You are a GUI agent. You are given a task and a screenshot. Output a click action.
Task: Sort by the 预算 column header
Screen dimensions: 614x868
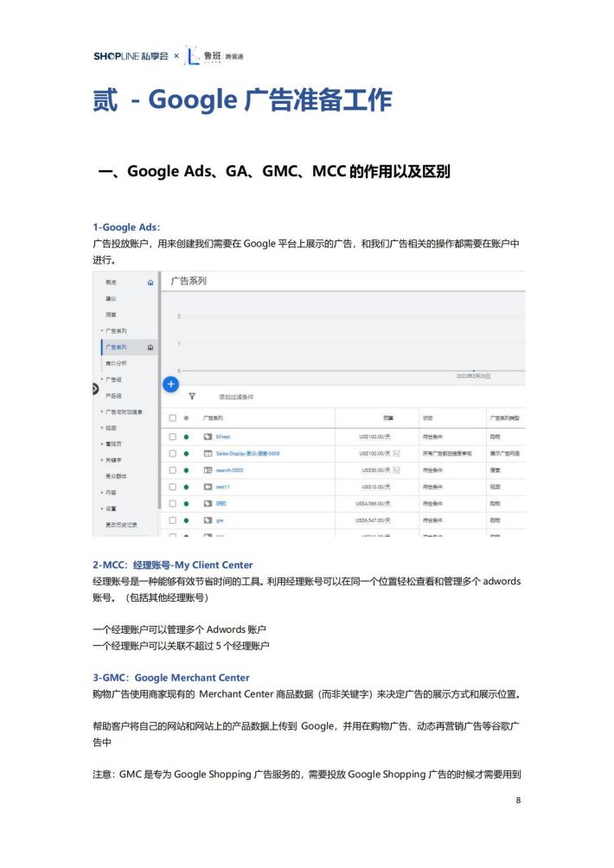point(388,418)
